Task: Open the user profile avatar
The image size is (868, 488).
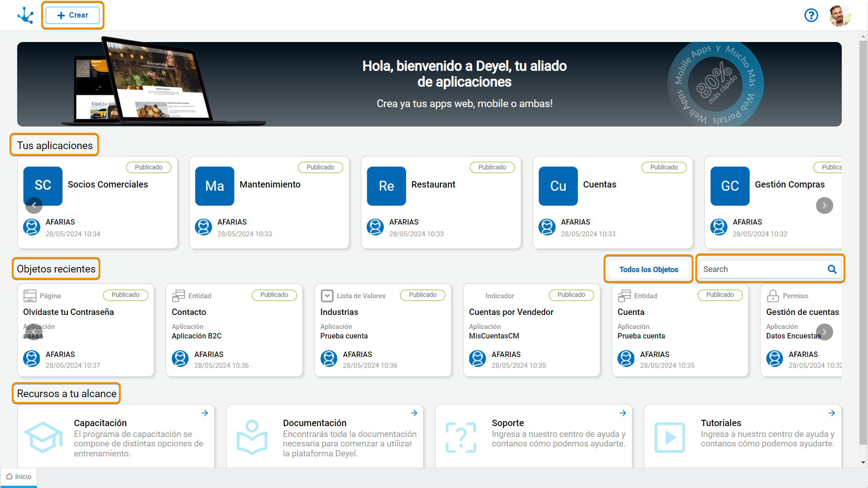Action: 840,15
